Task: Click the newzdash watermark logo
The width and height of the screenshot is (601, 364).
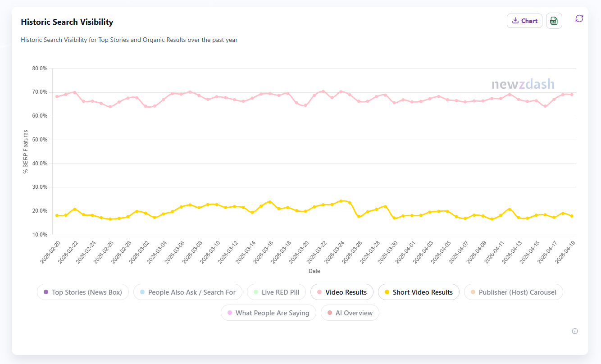Action: click(523, 84)
